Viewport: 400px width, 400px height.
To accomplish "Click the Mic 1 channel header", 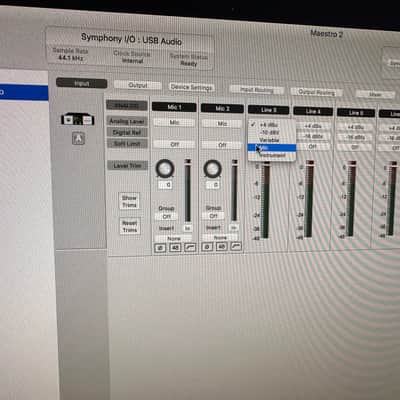I will (174, 107).
